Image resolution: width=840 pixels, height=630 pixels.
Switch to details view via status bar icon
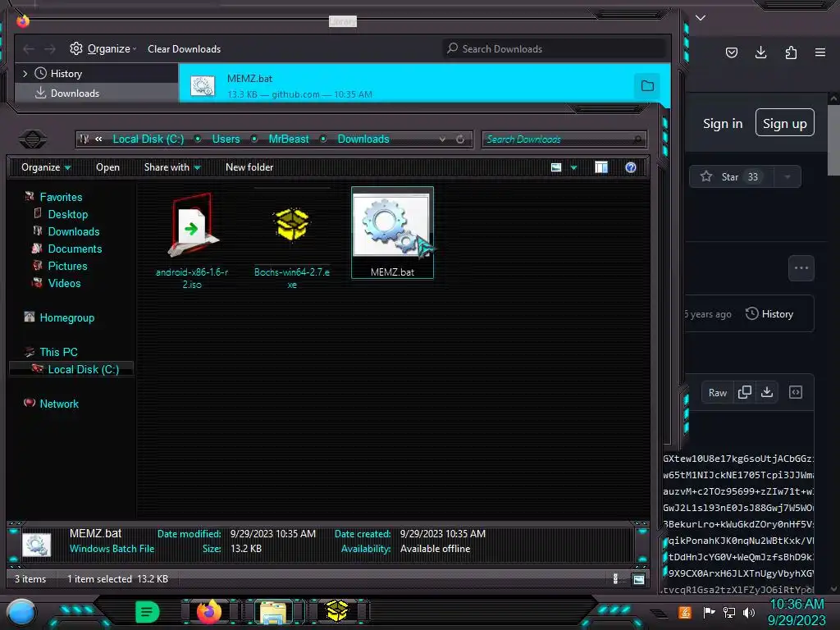pyautogui.click(x=615, y=578)
